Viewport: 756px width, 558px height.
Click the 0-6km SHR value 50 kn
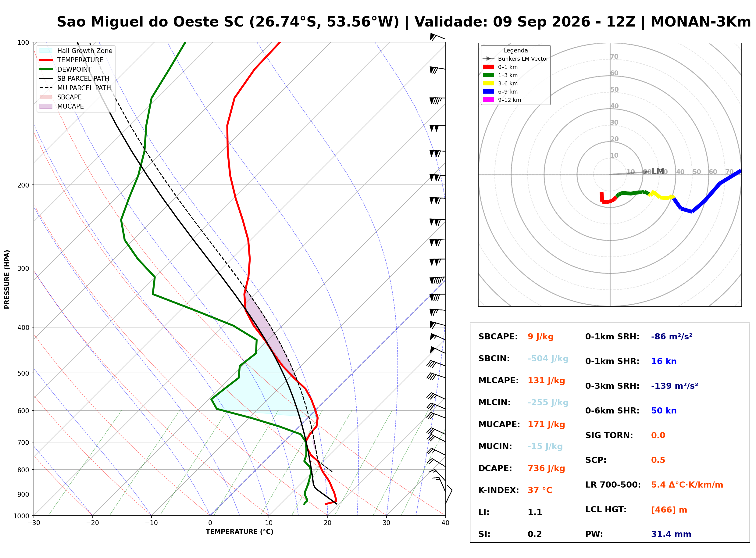point(664,411)
